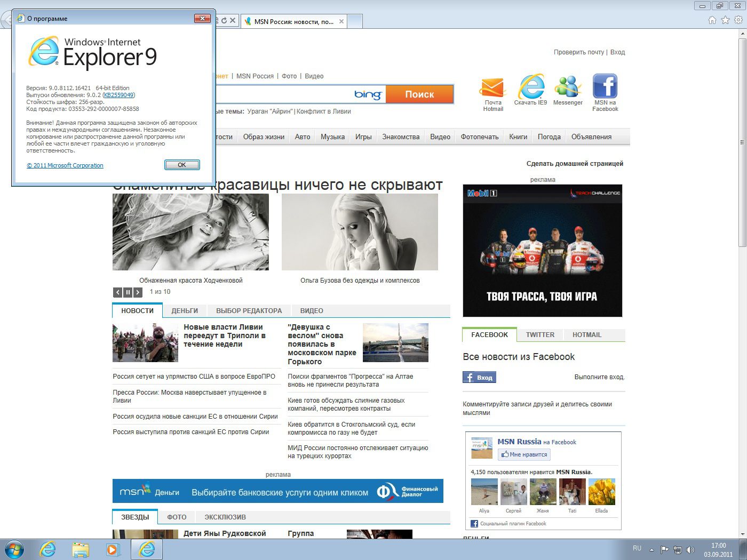747x560 pixels.
Task: Switch to ДЕНЬГИ tab
Action: pyautogui.click(x=185, y=310)
